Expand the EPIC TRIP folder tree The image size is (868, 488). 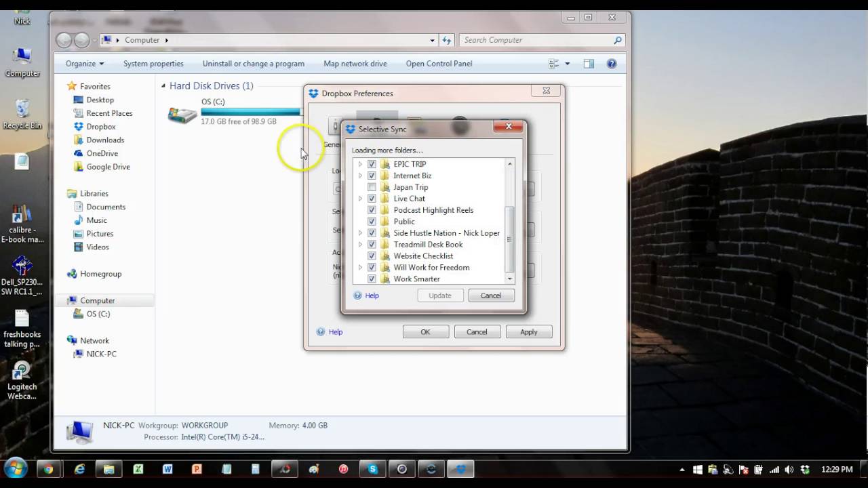point(360,164)
